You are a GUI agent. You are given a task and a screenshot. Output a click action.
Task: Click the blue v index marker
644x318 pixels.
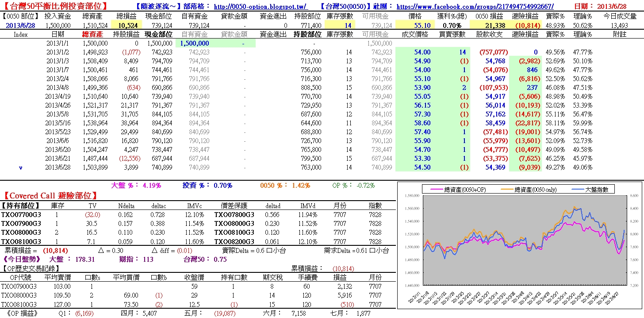(x=20, y=167)
